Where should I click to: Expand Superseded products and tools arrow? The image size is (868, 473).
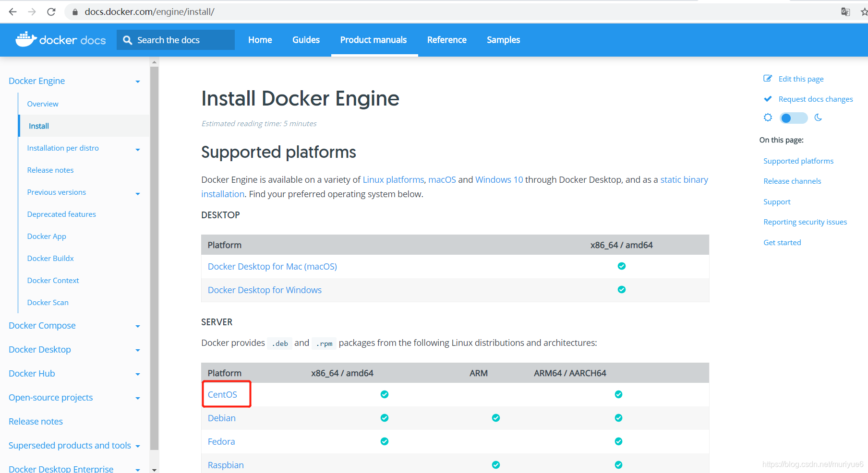(x=138, y=446)
